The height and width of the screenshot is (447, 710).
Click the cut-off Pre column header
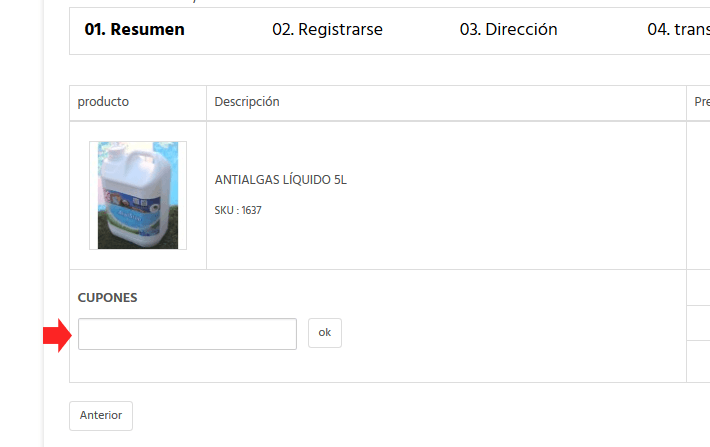pyautogui.click(x=702, y=102)
